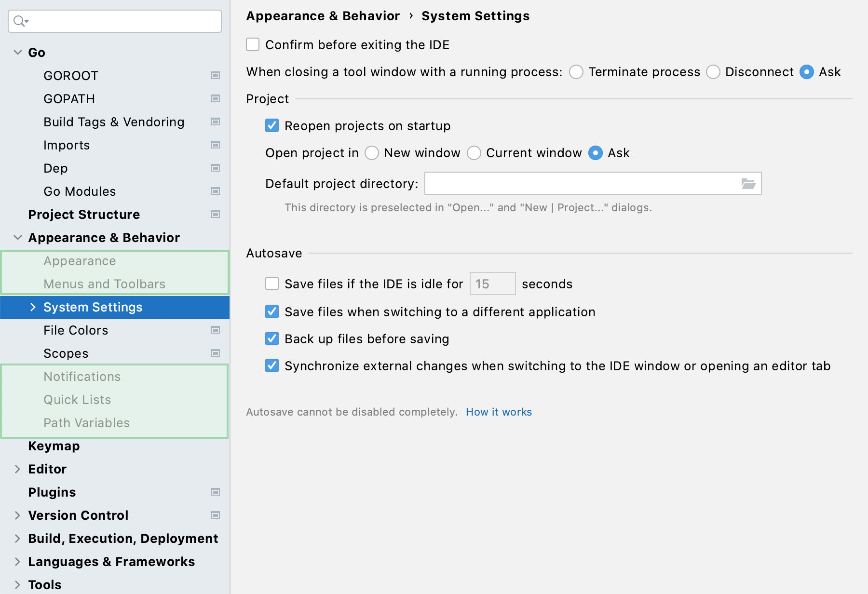The width and height of the screenshot is (868, 594).
Task: Click the search magnifier icon in settings
Action: [x=21, y=21]
